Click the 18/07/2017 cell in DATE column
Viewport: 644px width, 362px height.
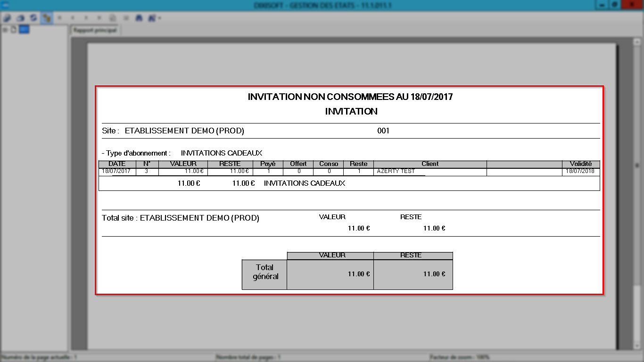tap(117, 172)
